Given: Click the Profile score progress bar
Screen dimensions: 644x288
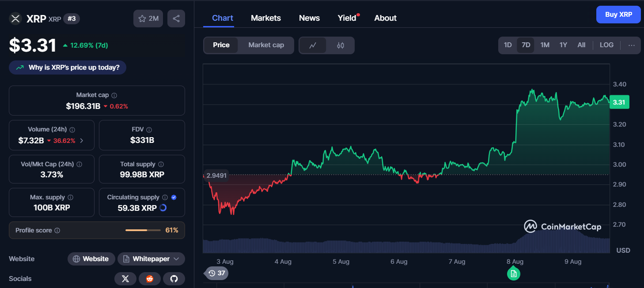Looking at the screenshot, I should (x=143, y=230).
